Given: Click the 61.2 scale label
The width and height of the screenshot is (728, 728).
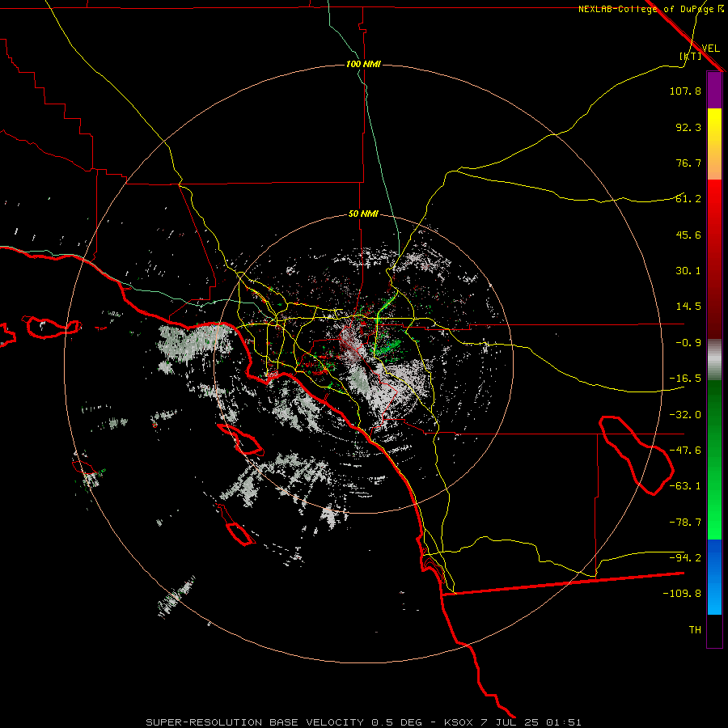Looking at the screenshot, I should [x=688, y=199].
